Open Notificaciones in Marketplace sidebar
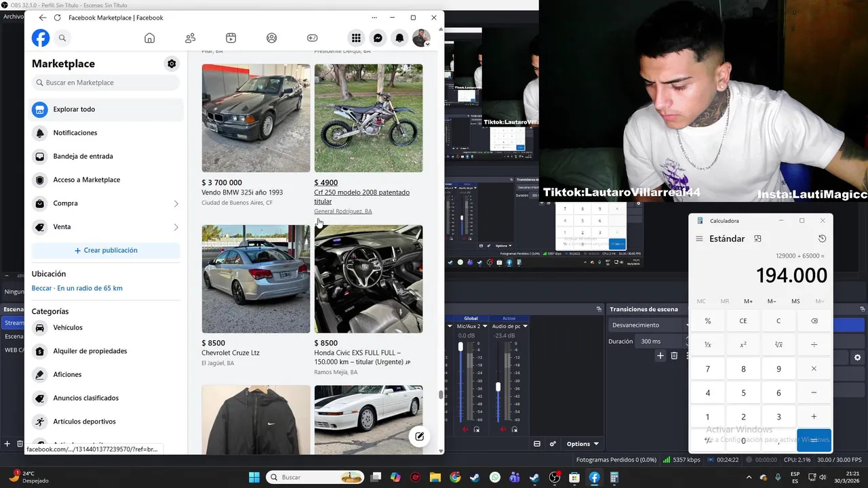Image resolution: width=868 pixels, height=488 pixels. [106, 133]
